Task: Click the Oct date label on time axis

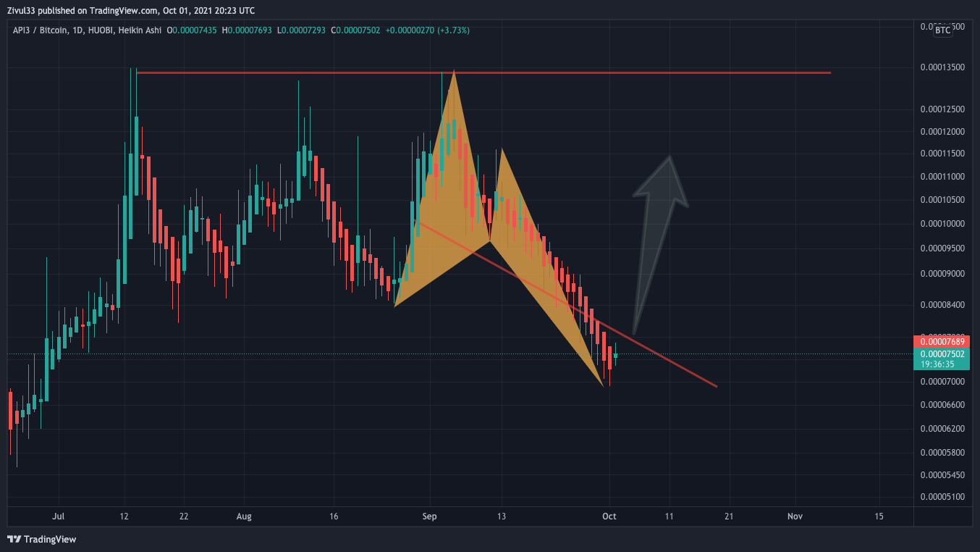Action: (609, 517)
